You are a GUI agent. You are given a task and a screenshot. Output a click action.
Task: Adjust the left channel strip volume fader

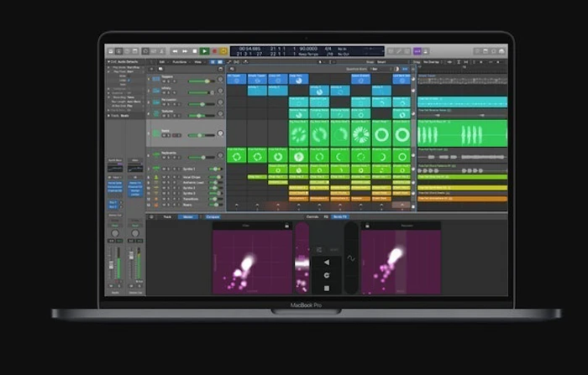pos(112,264)
